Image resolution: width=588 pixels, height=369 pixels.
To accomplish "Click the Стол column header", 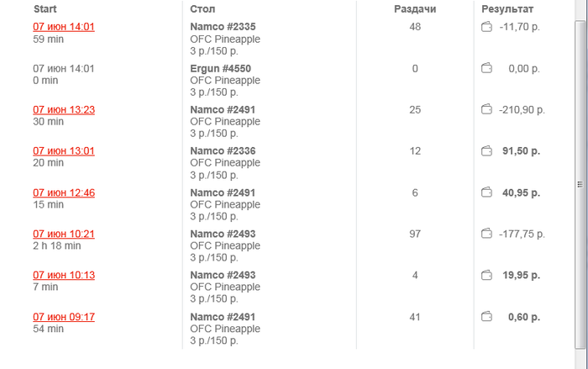I will click(x=202, y=8).
